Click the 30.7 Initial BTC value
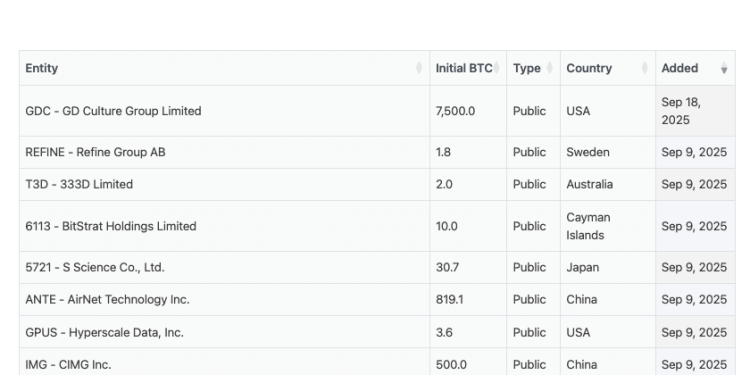750x375 pixels. coord(447,267)
